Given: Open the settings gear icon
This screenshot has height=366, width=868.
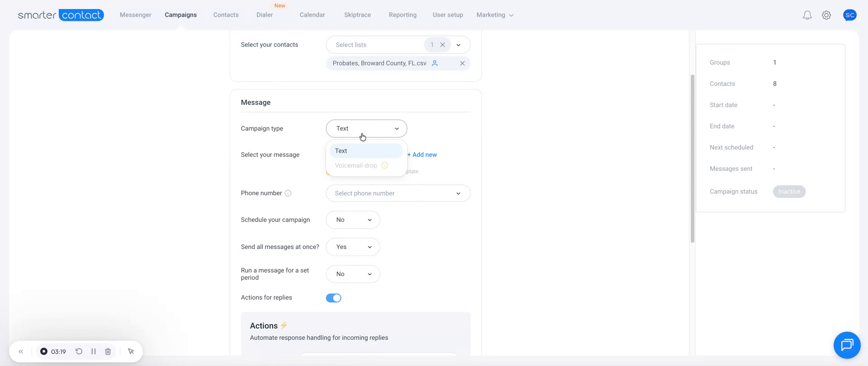Looking at the screenshot, I should (826, 15).
